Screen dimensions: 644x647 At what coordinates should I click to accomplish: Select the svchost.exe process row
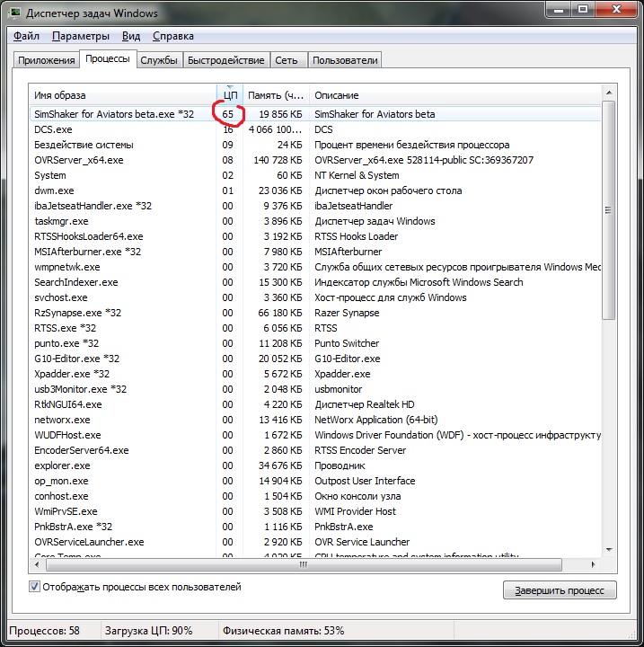315,297
